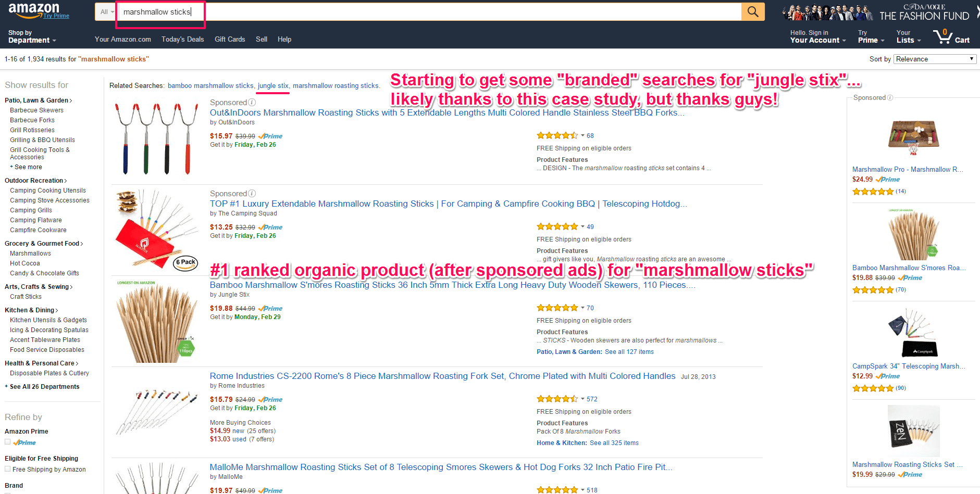
Task: Click the Amazon logo
Action: coord(34,9)
